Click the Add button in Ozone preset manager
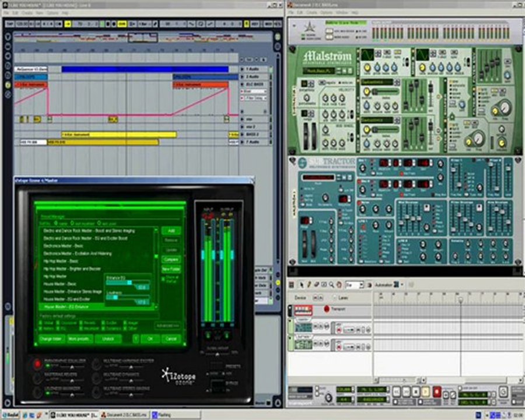The image size is (525, 420). 171,231
